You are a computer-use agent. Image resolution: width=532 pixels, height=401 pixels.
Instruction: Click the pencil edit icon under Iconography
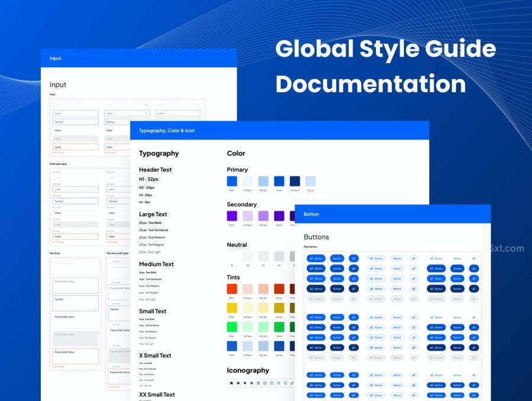click(292, 383)
